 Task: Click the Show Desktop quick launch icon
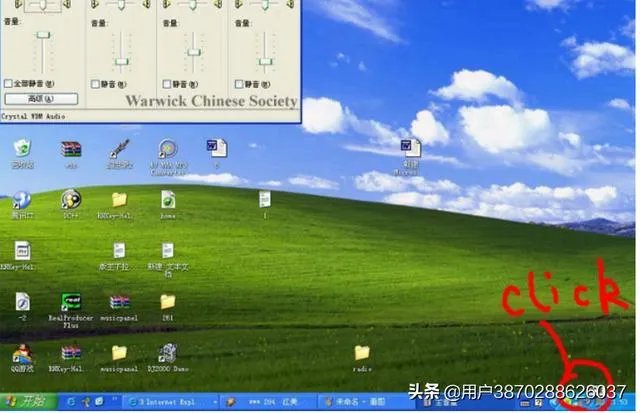(x=99, y=402)
